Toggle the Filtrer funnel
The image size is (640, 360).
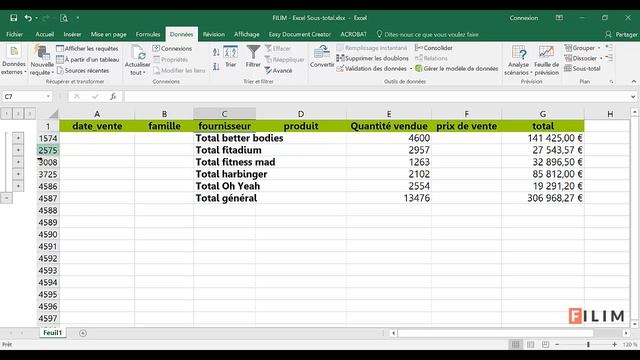pos(253,56)
